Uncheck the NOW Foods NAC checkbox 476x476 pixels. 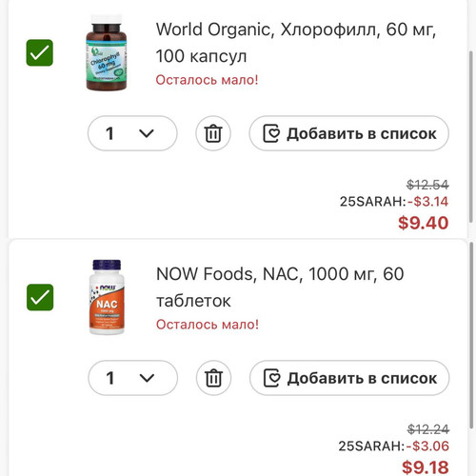(40, 297)
